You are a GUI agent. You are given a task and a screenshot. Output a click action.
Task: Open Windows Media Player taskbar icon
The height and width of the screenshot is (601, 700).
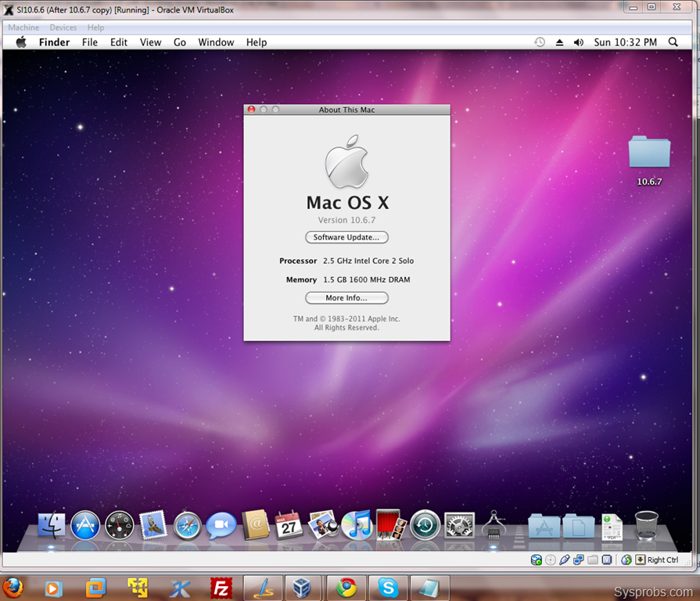53,588
